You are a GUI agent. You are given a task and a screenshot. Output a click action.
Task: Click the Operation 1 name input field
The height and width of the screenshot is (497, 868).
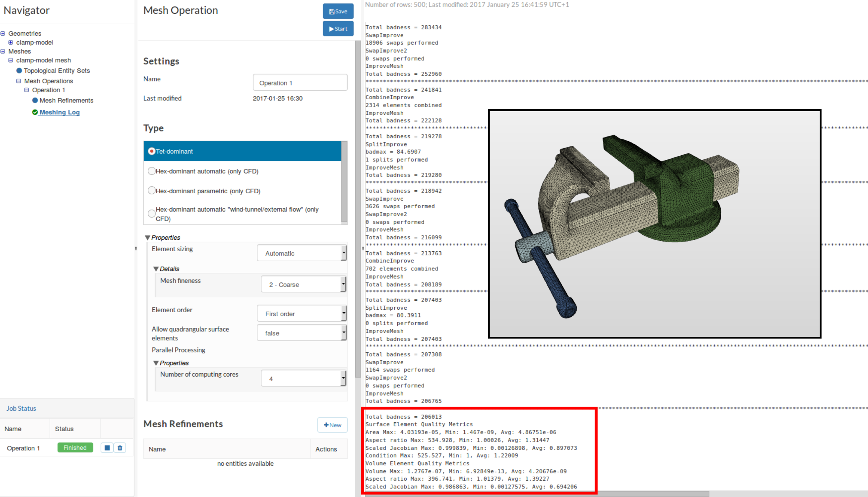[300, 83]
